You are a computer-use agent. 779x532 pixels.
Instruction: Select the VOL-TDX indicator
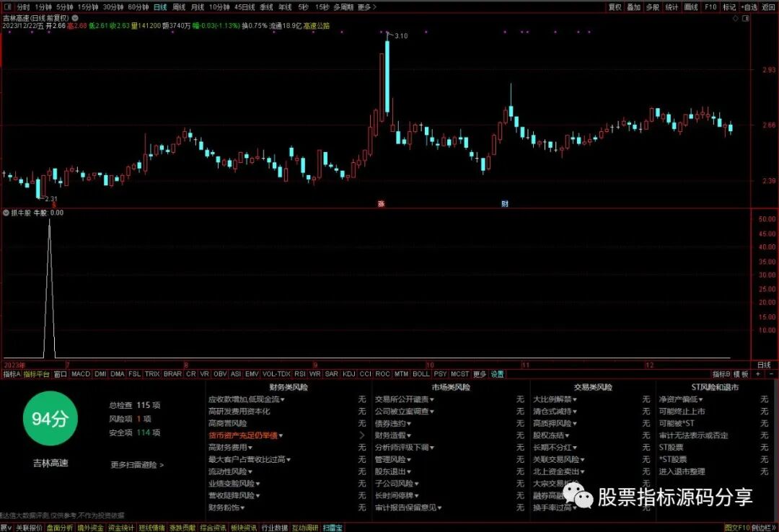coord(276,374)
